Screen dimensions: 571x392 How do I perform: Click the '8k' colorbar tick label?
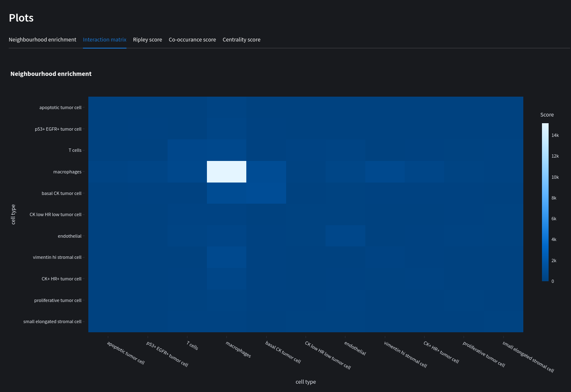coord(554,198)
